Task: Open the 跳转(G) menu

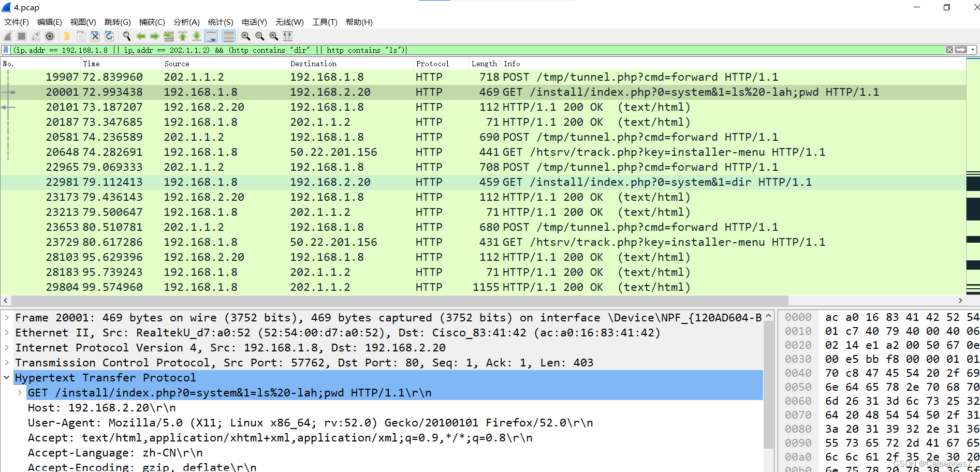Action: pyautogui.click(x=118, y=22)
